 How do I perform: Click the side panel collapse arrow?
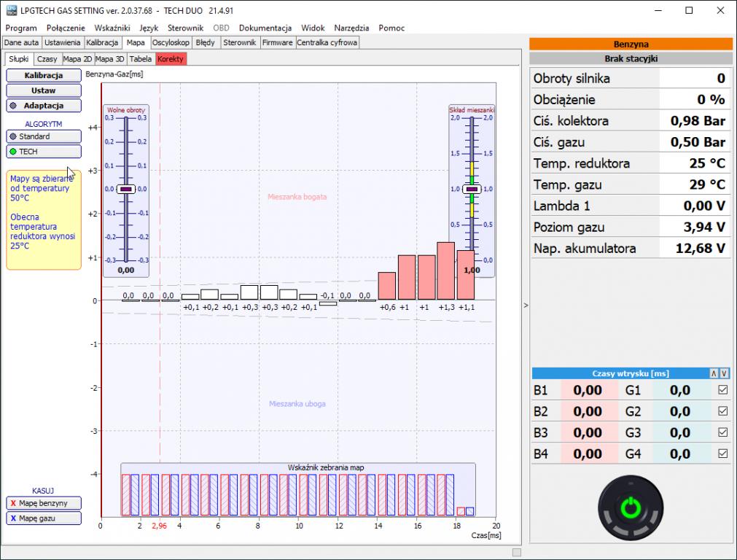(x=526, y=306)
